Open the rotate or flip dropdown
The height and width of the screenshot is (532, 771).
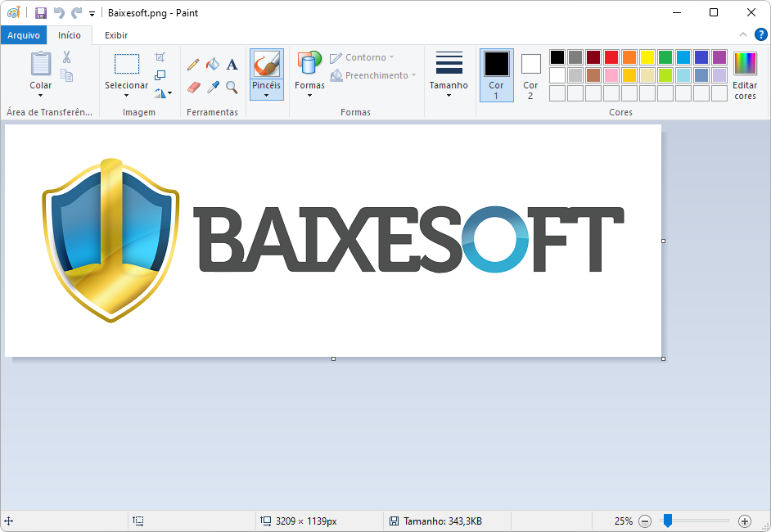163,93
